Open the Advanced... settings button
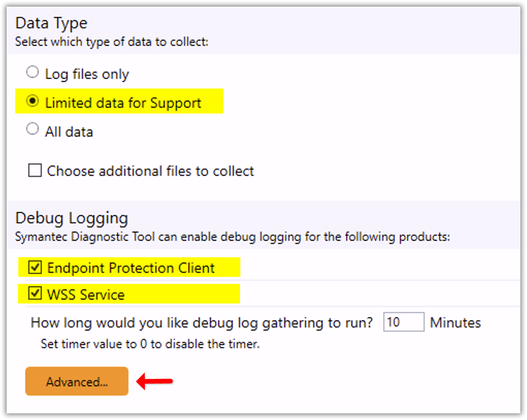Image resolution: width=527 pixels, height=420 pixels. pos(77,381)
